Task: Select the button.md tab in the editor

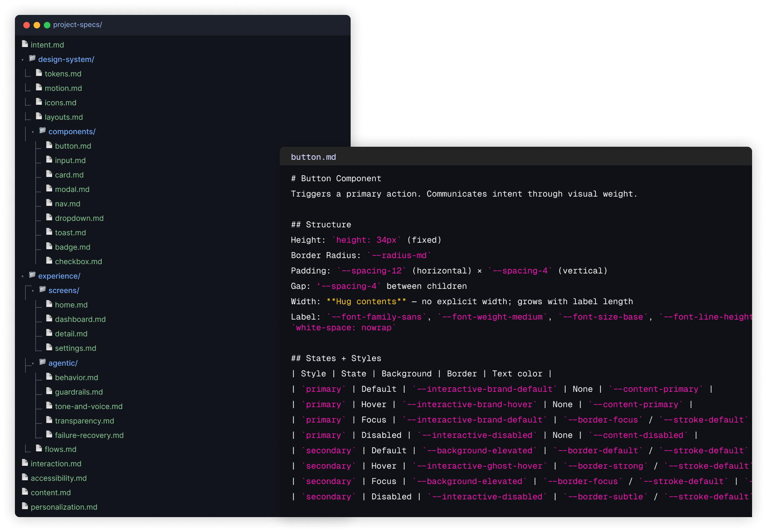Action: 313,157
